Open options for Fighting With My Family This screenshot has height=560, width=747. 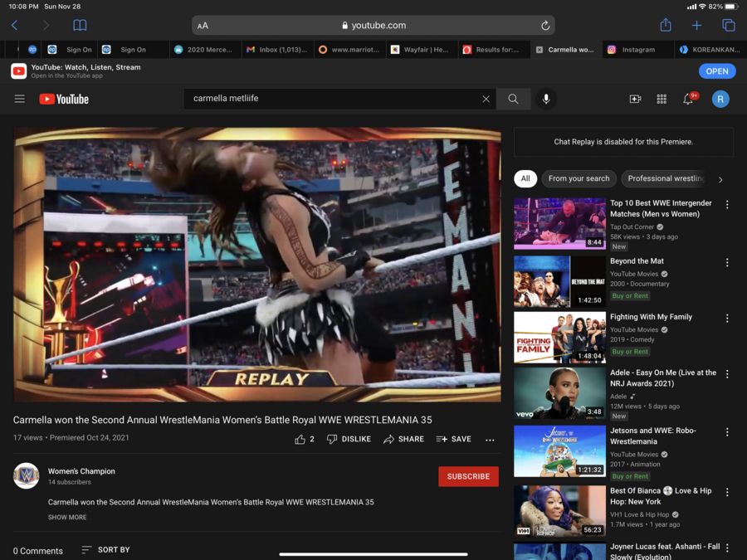pyautogui.click(x=727, y=319)
